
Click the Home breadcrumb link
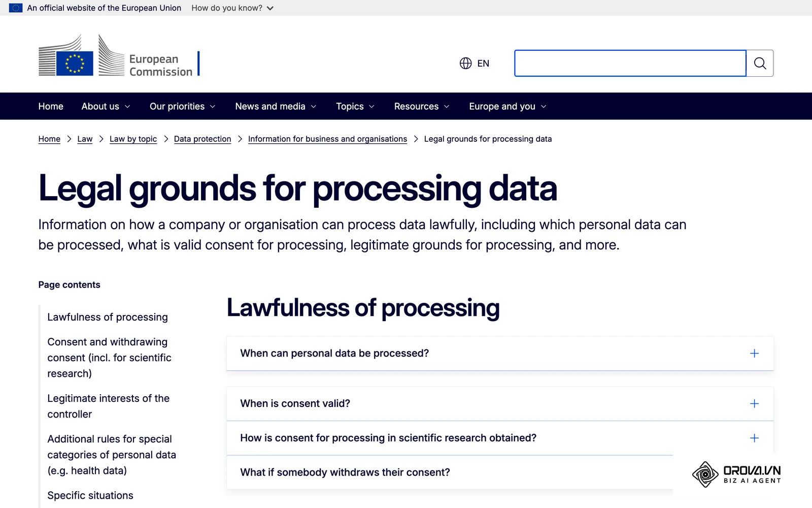pos(49,139)
